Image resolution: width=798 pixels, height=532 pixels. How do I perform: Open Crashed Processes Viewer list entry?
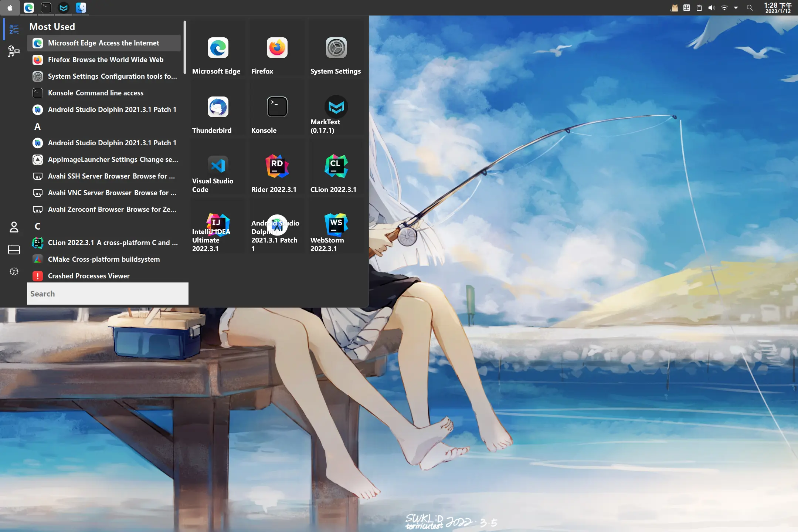[89, 276]
